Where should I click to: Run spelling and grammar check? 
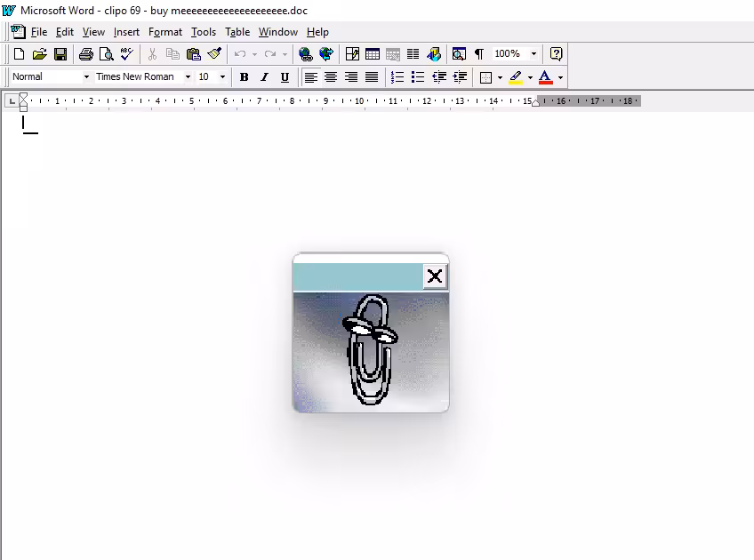(x=127, y=54)
